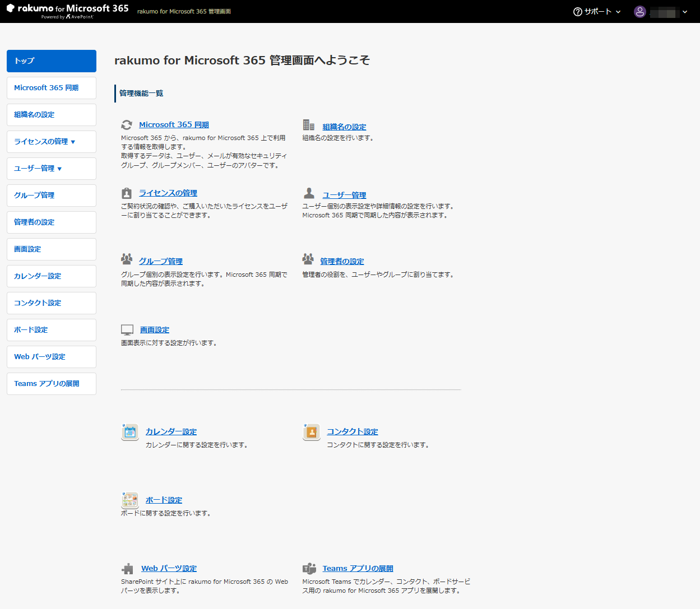Open Teams アプリの展開 from the sidebar
This screenshot has width=700, height=609.
[x=52, y=384]
